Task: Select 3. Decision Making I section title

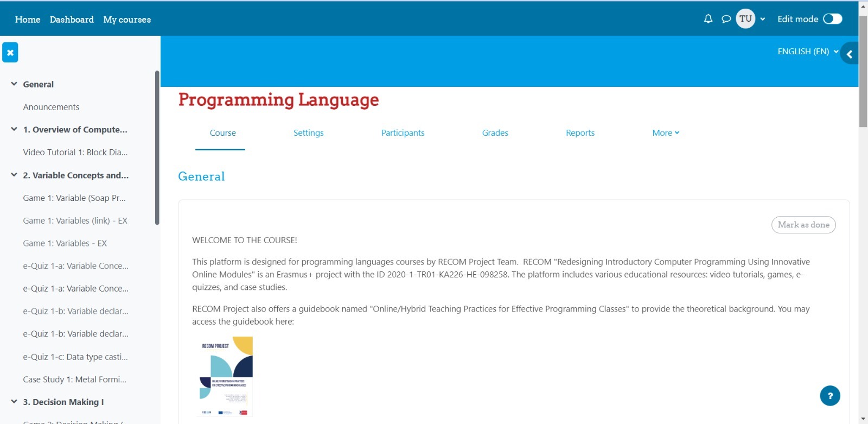Action: tap(63, 402)
